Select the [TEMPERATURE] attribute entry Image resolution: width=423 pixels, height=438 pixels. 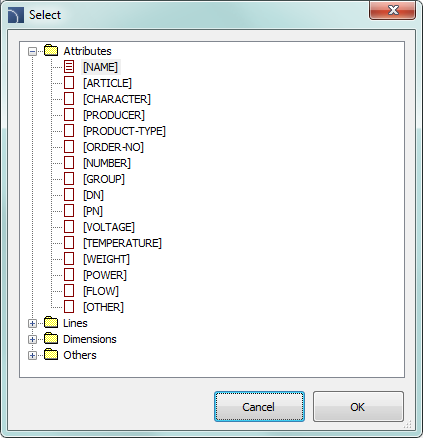[x=122, y=243]
